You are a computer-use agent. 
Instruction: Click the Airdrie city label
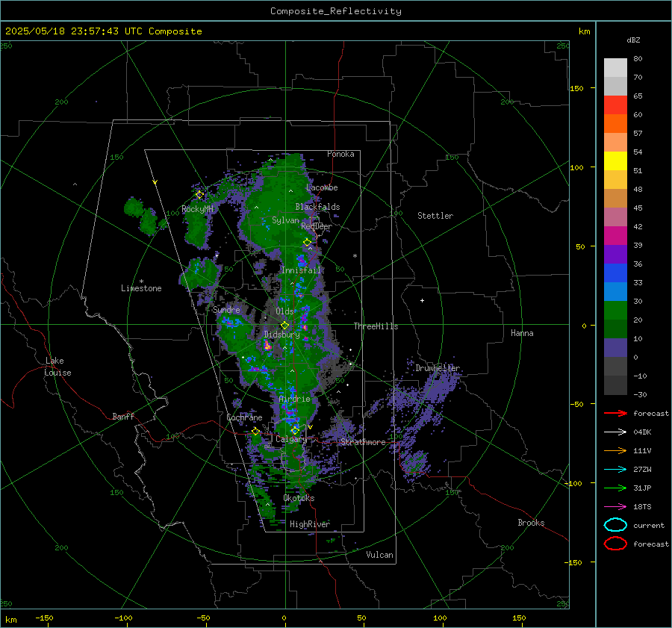(294, 399)
